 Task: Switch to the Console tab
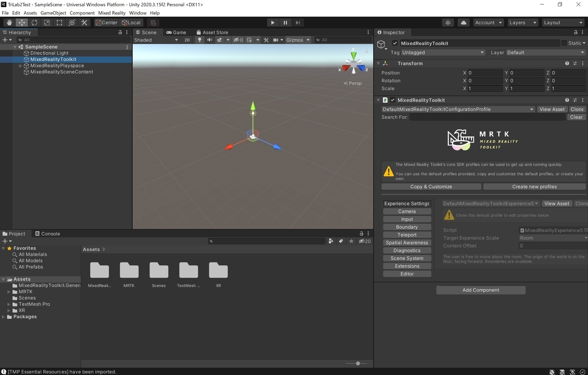[x=47, y=234]
